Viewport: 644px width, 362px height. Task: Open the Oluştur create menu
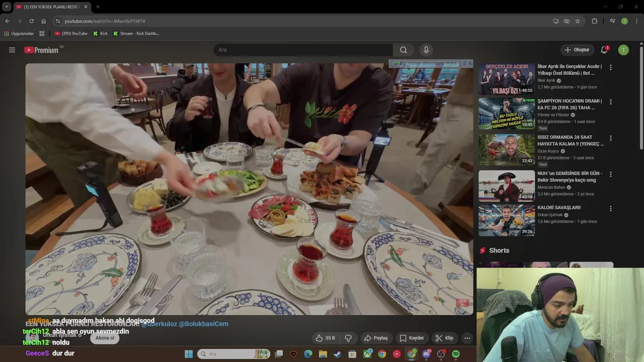(x=577, y=50)
